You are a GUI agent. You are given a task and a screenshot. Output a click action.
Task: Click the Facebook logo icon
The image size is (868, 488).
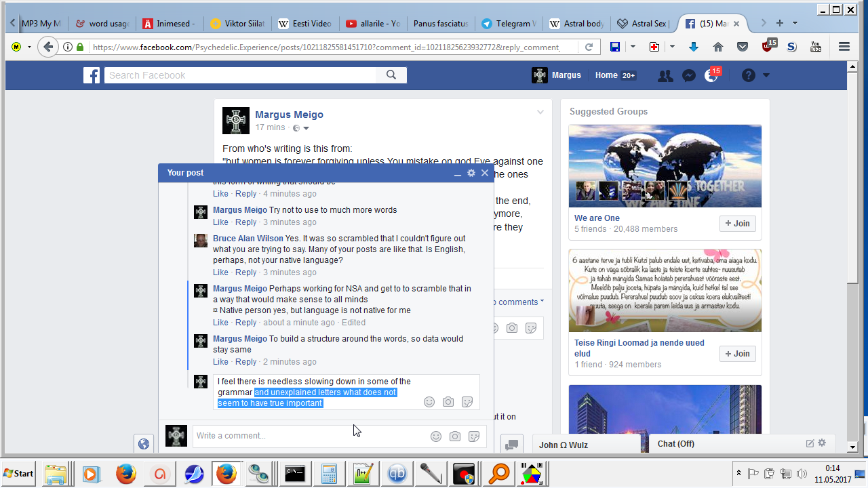click(92, 75)
